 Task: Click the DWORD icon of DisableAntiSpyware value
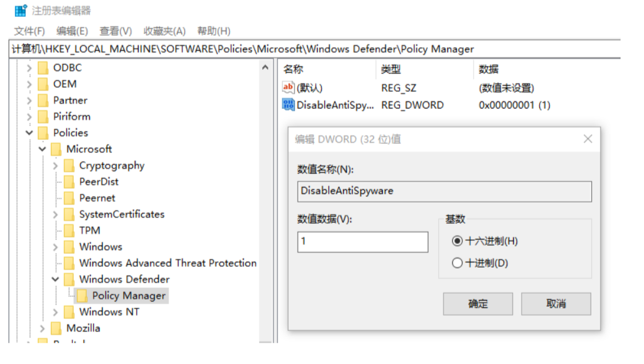(x=288, y=105)
